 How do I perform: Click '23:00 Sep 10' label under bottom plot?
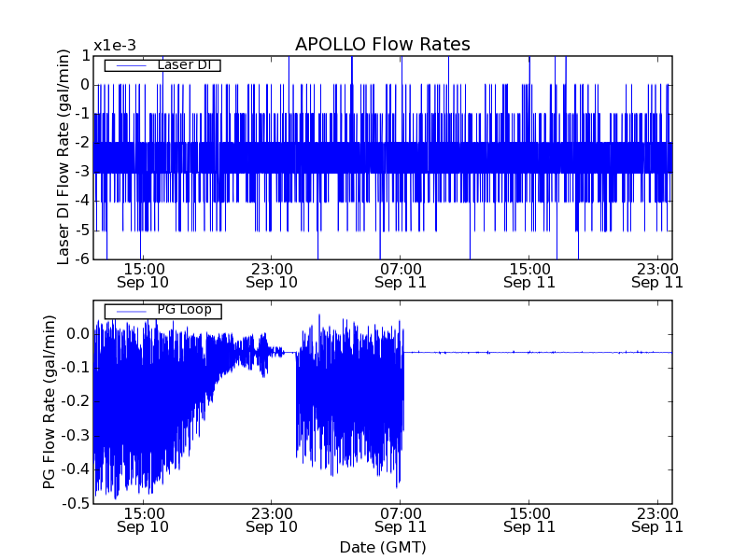272,521
